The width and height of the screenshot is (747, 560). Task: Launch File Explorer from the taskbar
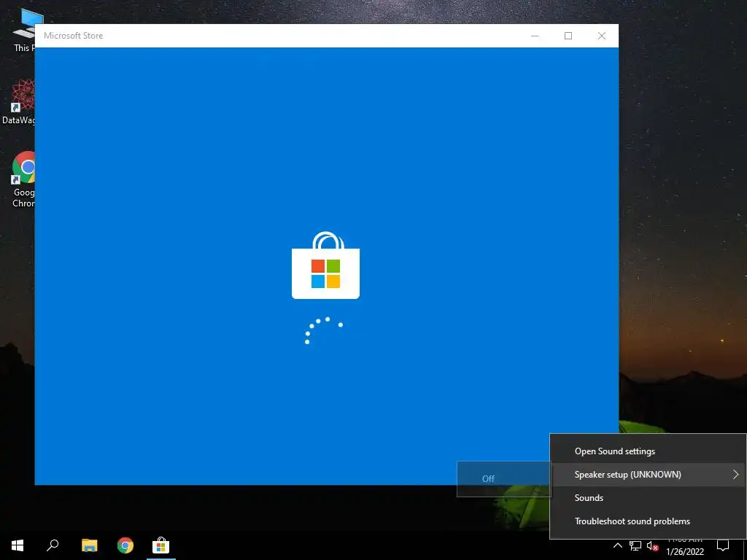[89, 545]
